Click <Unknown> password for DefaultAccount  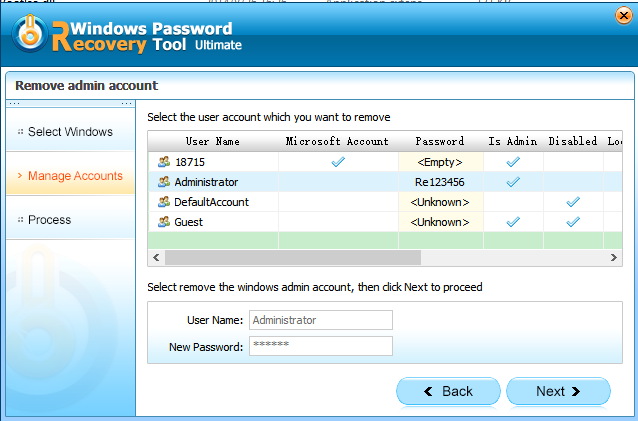point(440,202)
